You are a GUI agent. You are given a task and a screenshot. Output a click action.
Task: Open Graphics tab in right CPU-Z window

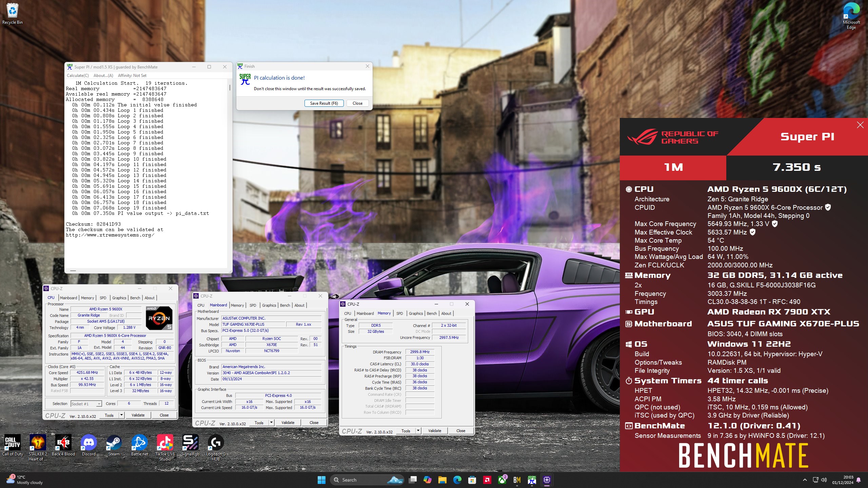(416, 313)
